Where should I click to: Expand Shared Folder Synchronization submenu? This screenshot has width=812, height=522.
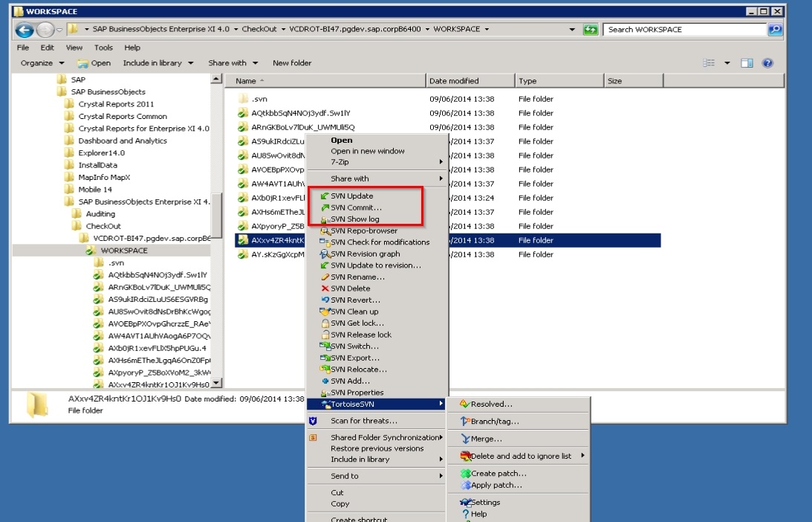[377, 437]
